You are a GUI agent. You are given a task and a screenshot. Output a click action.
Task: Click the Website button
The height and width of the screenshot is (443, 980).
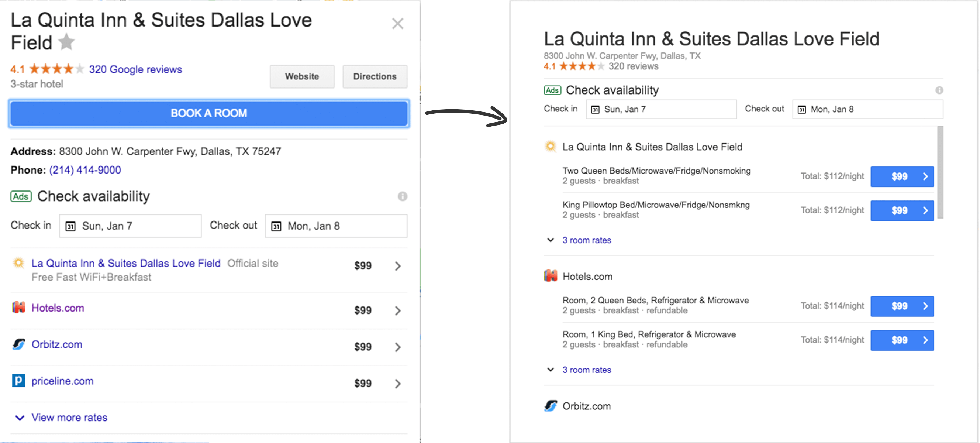[302, 76]
